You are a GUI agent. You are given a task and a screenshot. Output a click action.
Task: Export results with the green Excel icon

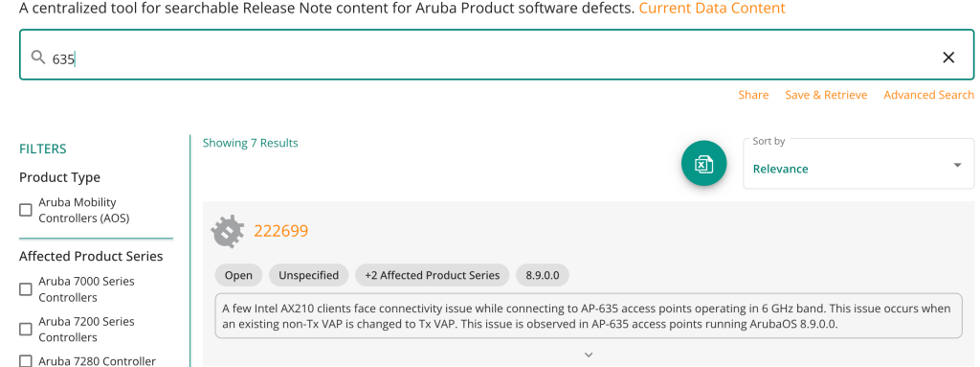[x=703, y=164]
